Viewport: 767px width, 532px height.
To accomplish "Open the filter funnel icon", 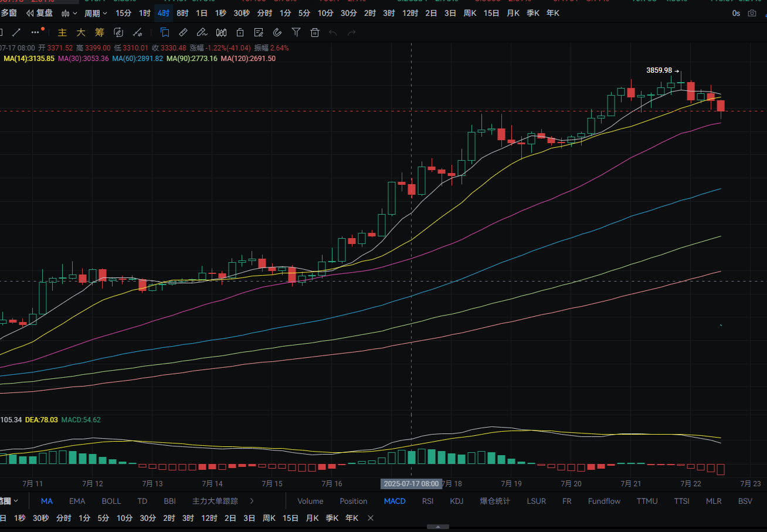I will tap(296, 32).
